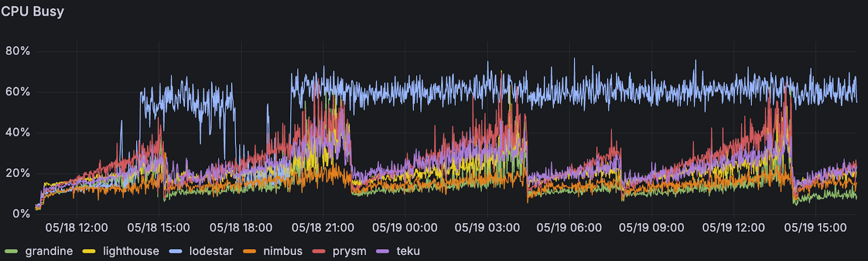Click the nimbus legend label
The width and height of the screenshot is (868, 261).
click(283, 251)
